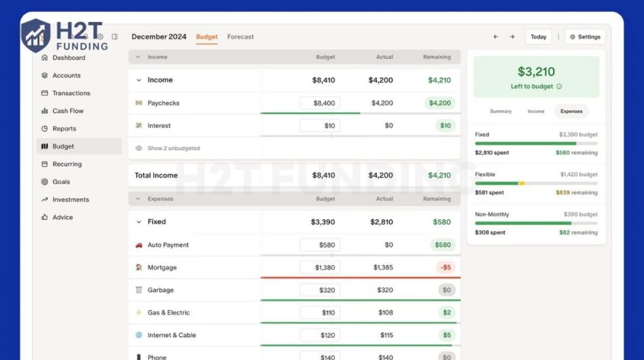Collapse the Expenses section header chevron

point(137,199)
